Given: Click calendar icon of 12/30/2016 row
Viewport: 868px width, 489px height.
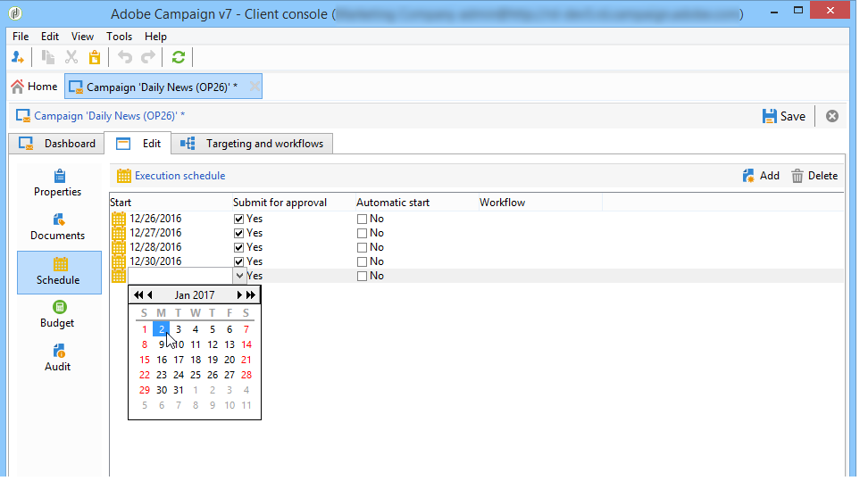Looking at the screenshot, I should click(x=119, y=261).
